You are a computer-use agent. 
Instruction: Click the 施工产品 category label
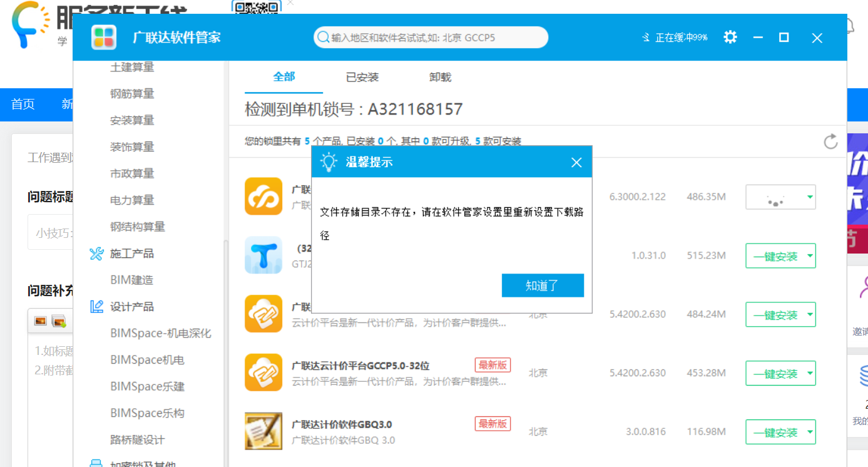point(132,254)
